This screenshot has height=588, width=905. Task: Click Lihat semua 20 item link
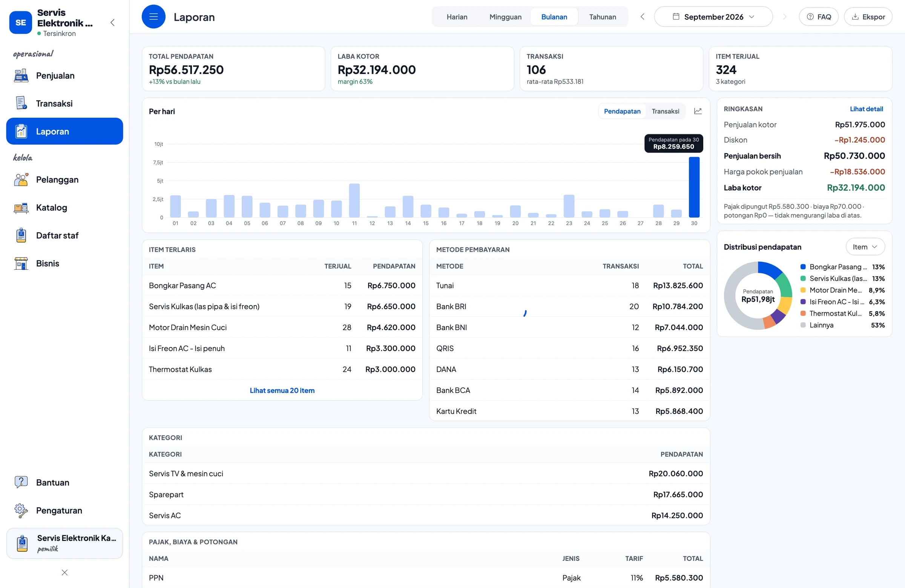click(282, 390)
